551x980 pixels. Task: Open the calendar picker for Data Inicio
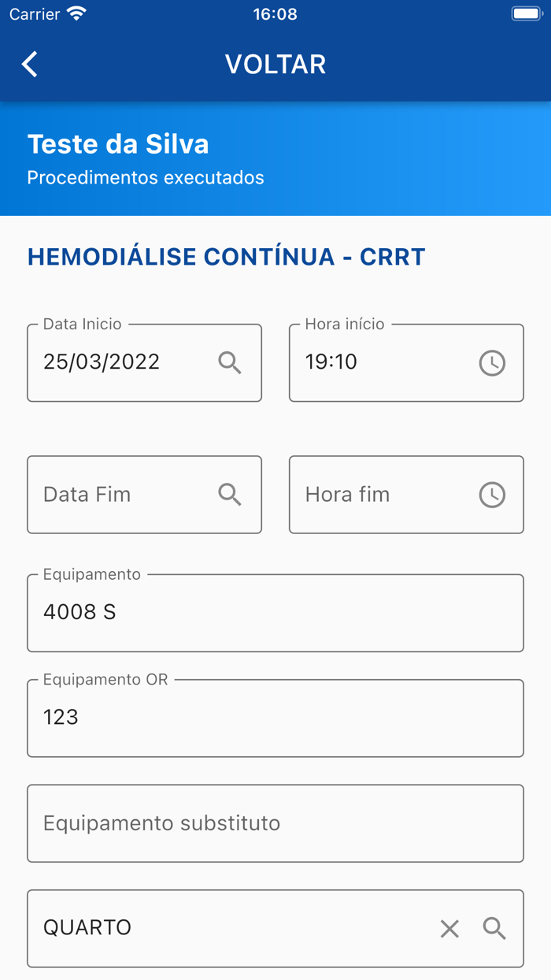230,362
